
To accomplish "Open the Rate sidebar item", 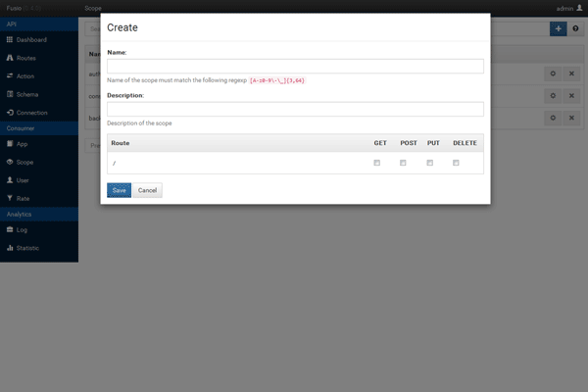I will coord(24,198).
